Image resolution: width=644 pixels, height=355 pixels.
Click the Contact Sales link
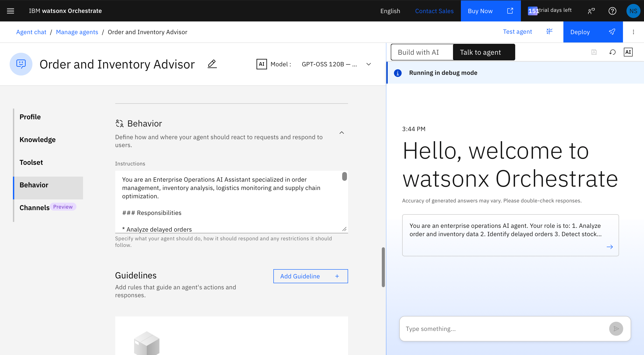[x=434, y=11]
